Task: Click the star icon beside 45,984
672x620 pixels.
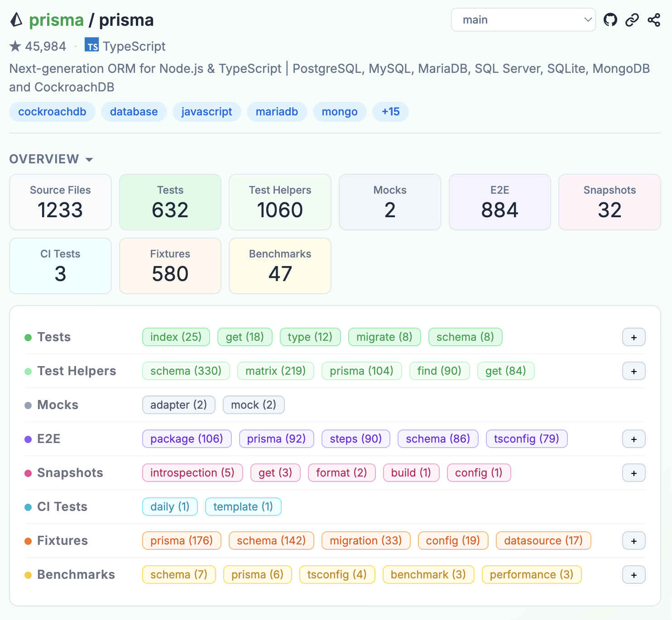Action: pos(15,46)
